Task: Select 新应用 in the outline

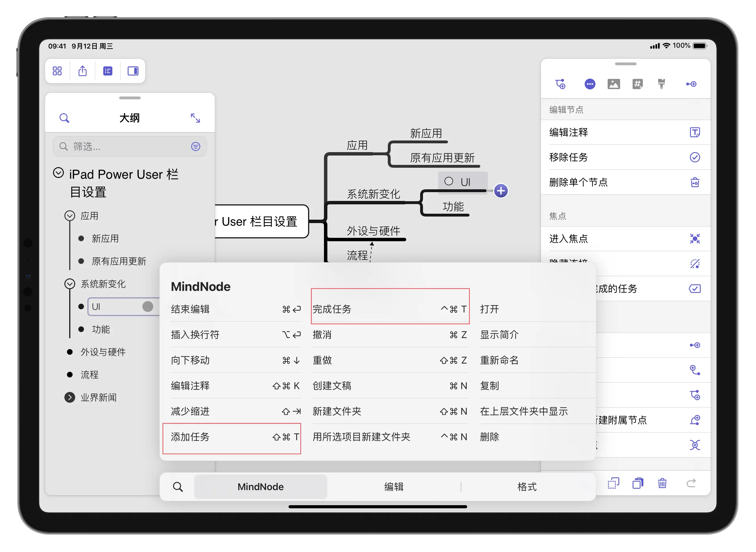Action: click(105, 239)
